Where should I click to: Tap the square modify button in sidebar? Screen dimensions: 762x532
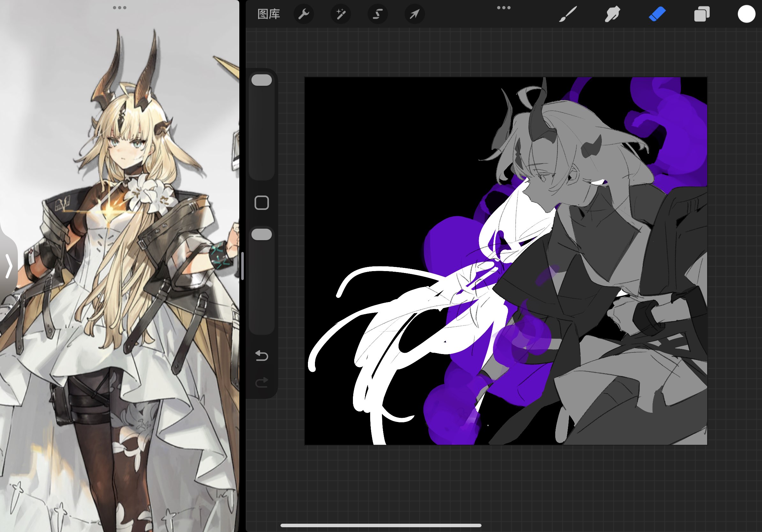pyautogui.click(x=262, y=203)
